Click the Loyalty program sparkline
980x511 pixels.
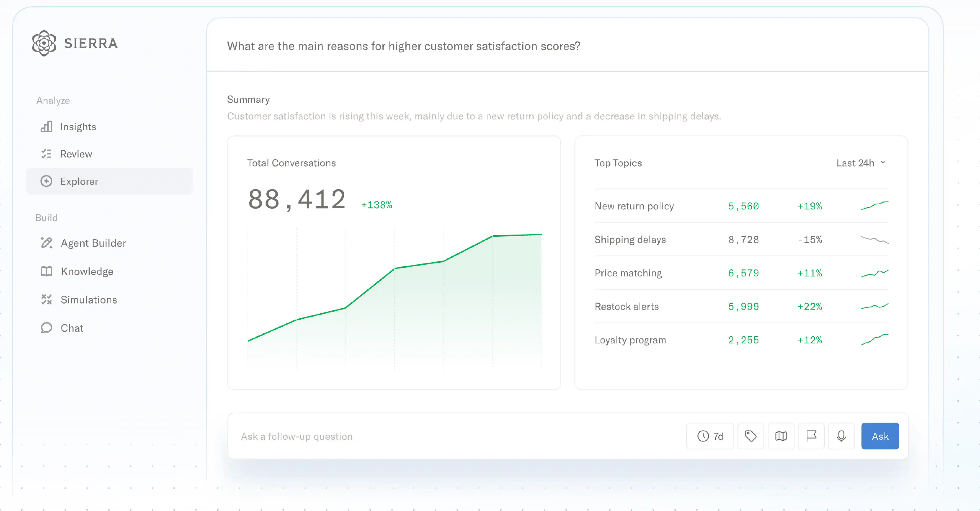875,339
